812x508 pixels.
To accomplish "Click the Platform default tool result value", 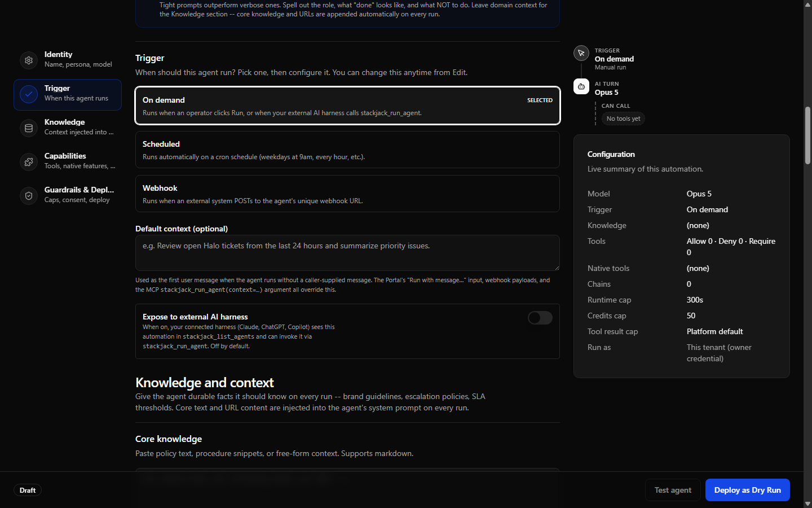I will (x=714, y=331).
